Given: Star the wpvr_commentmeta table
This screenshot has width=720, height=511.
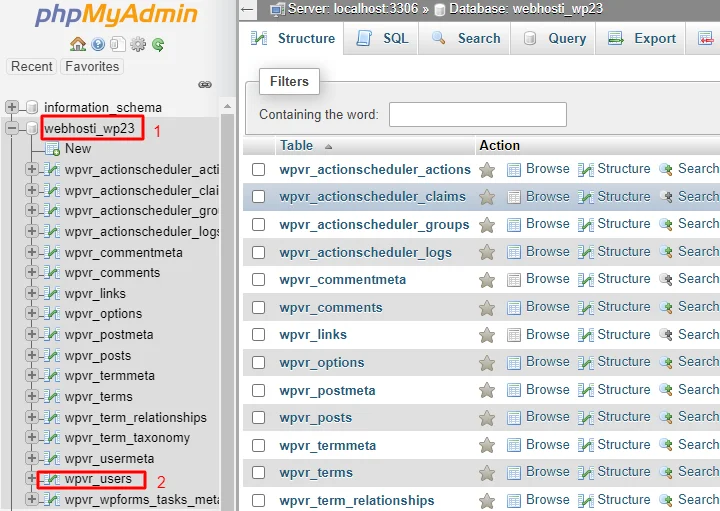Looking at the screenshot, I should click(x=487, y=280).
